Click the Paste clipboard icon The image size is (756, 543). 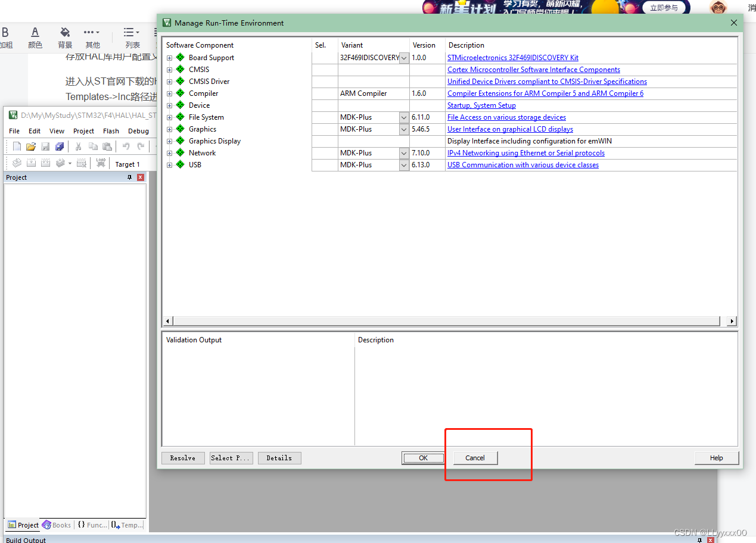tap(107, 146)
